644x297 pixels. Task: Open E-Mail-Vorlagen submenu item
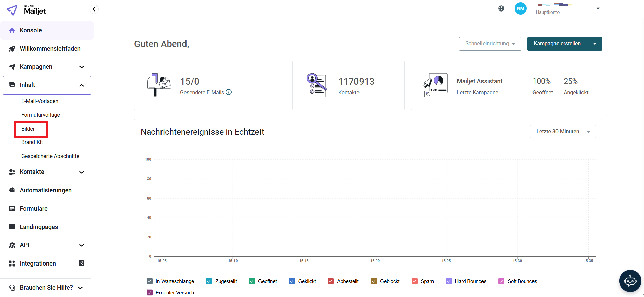(40, 101)
